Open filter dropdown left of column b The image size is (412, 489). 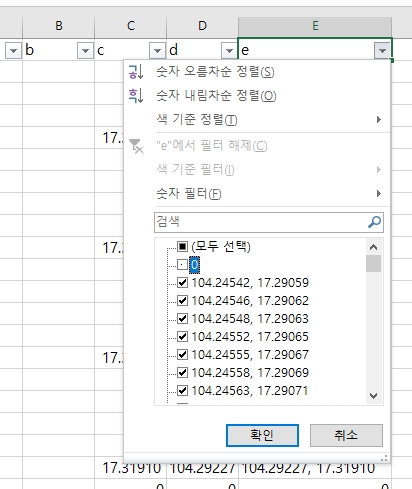13,51
